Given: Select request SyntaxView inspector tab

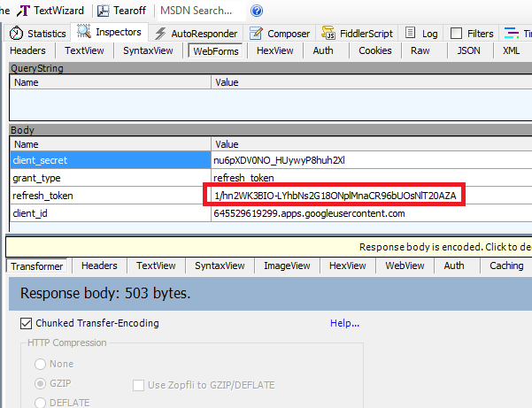Looking at the screenshot, I should pyautogui.click(x=148, y=50).
